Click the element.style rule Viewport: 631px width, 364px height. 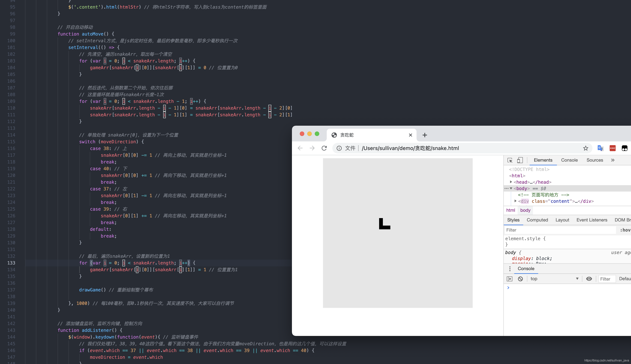(525, 239)
